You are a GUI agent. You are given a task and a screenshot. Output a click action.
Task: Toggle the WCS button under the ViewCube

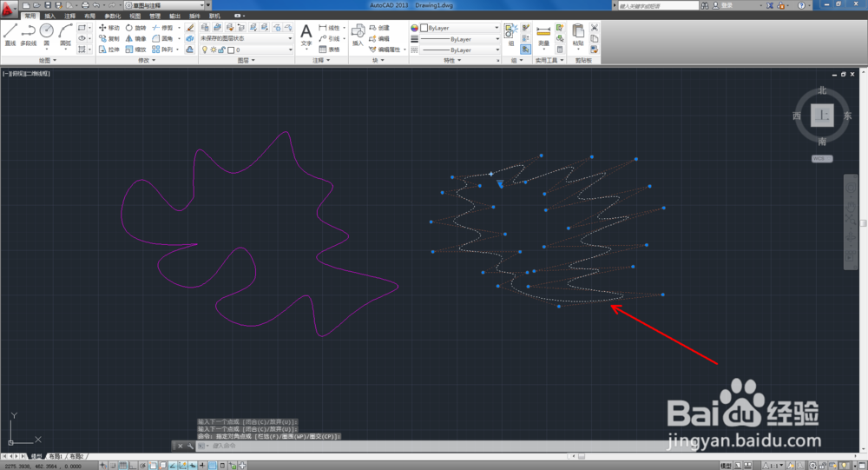[x=821, y=158]
